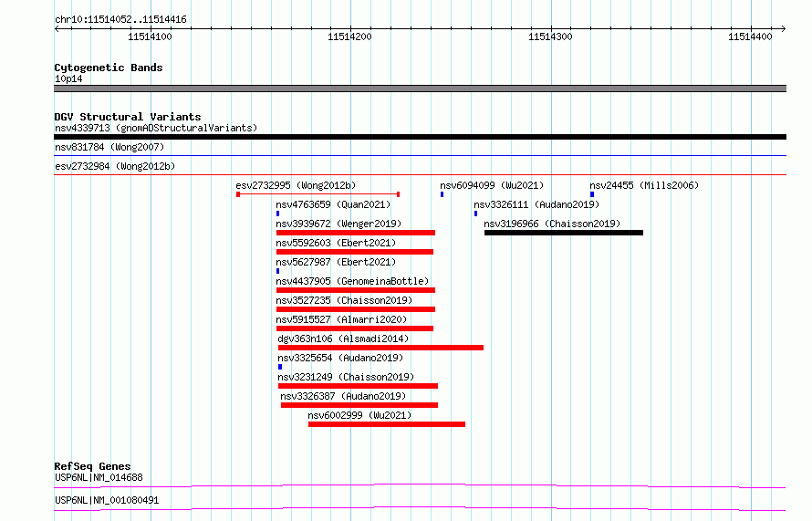
Task: Select the nsv4339713 black variant bar
Action: coord(420,137)
